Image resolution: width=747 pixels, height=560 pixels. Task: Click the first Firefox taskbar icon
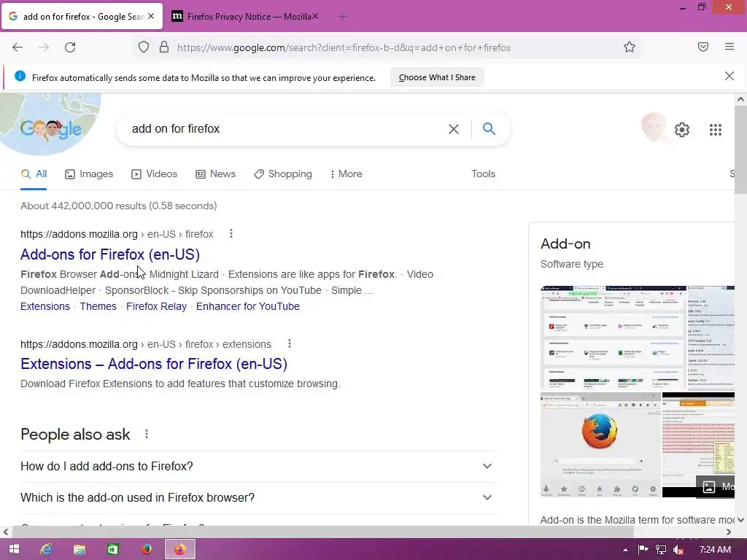pos(147,550)
